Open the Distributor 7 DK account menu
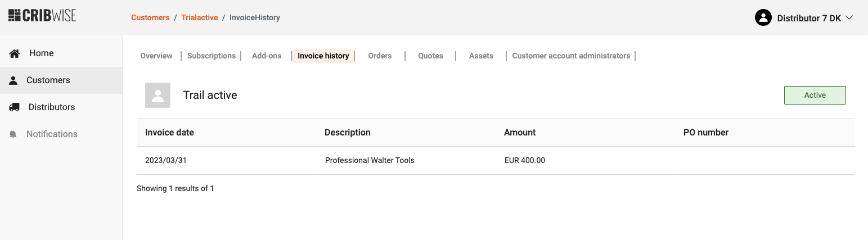 808,18
